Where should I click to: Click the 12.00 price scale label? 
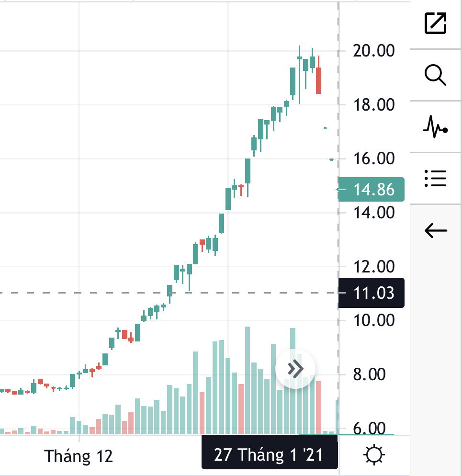373,266
